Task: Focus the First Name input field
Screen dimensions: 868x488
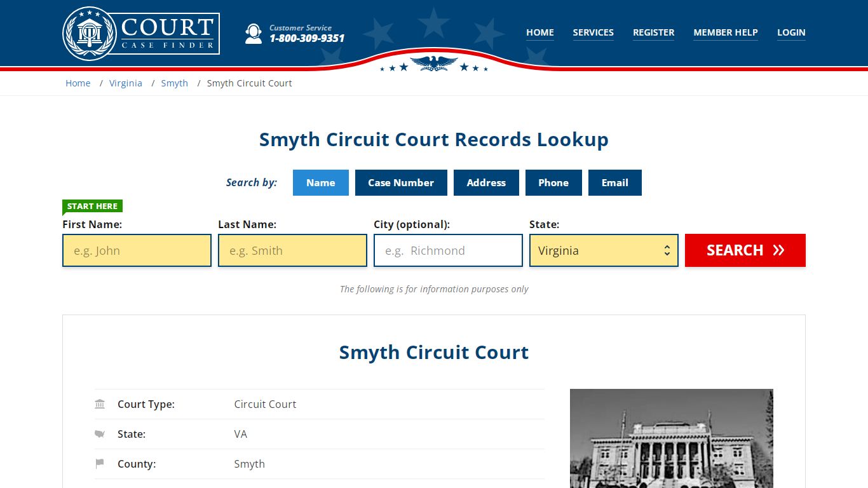Action: pos(137,250)
